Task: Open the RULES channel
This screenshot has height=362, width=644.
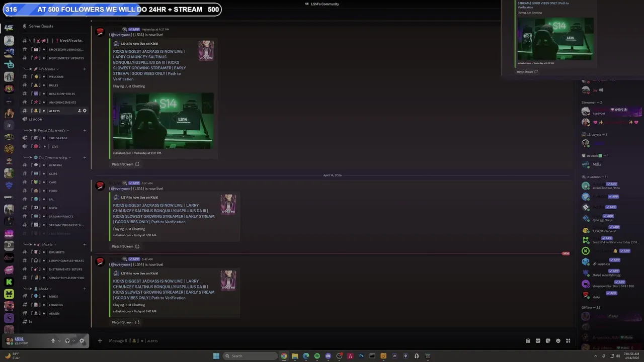Action: tap(54, 85)
